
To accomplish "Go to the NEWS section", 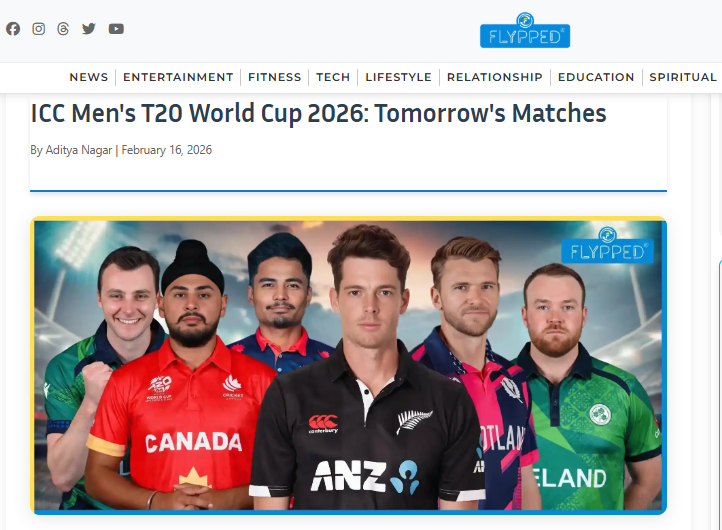I will [89, 77].
